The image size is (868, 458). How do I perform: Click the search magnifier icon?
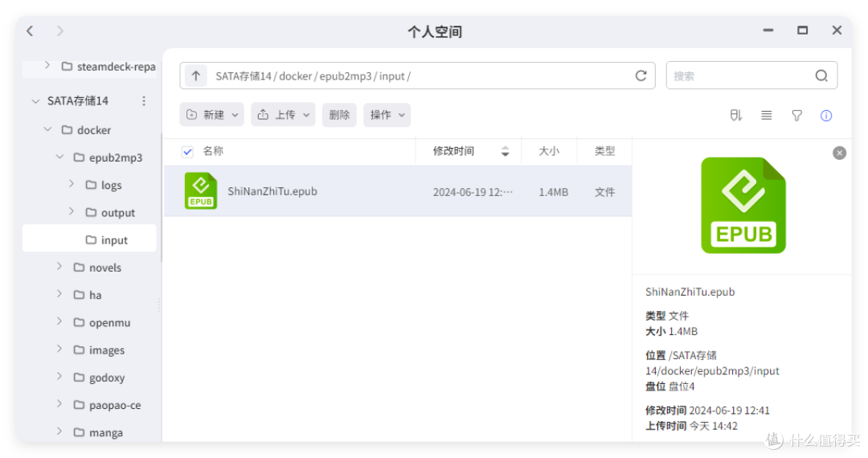point(821,76)
